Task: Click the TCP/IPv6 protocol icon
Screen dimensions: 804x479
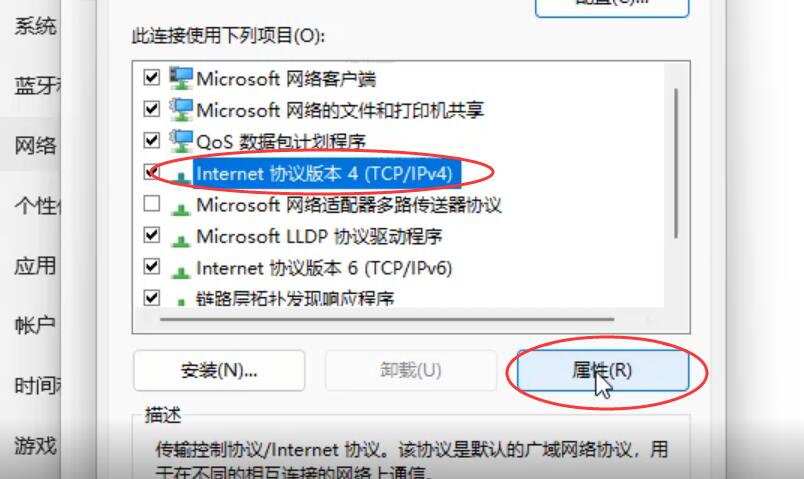Action: (180, 271)
